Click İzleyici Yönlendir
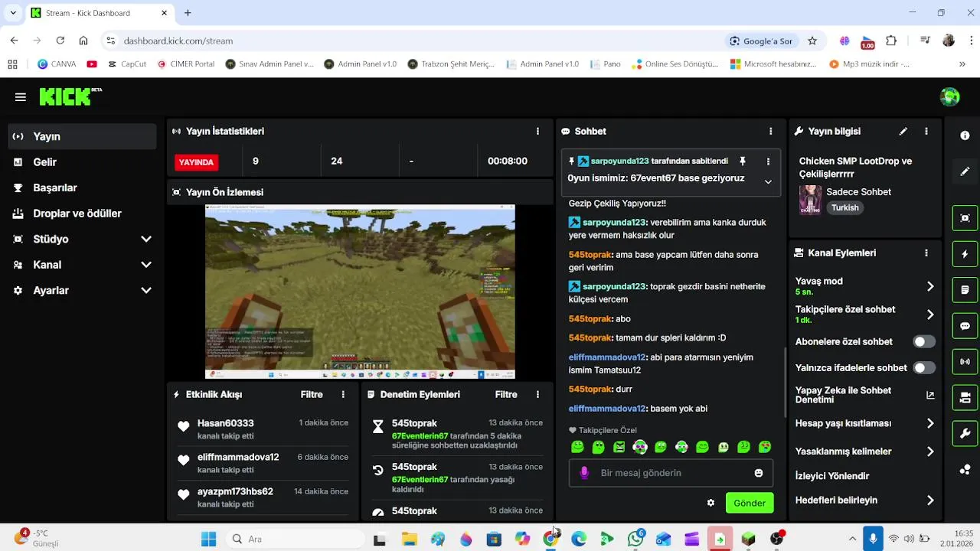This screenshot has width=980, height=551. click(x=832, y=476)
